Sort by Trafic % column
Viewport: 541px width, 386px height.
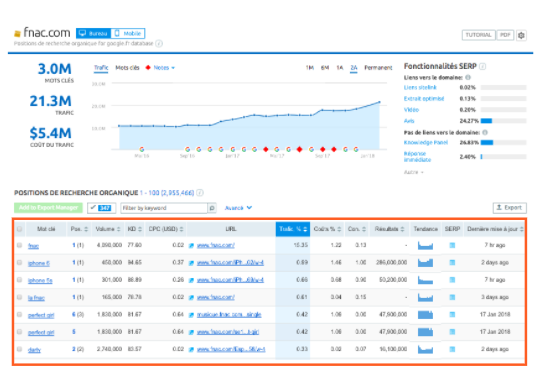pyautogui.click(x=293, y=229)
